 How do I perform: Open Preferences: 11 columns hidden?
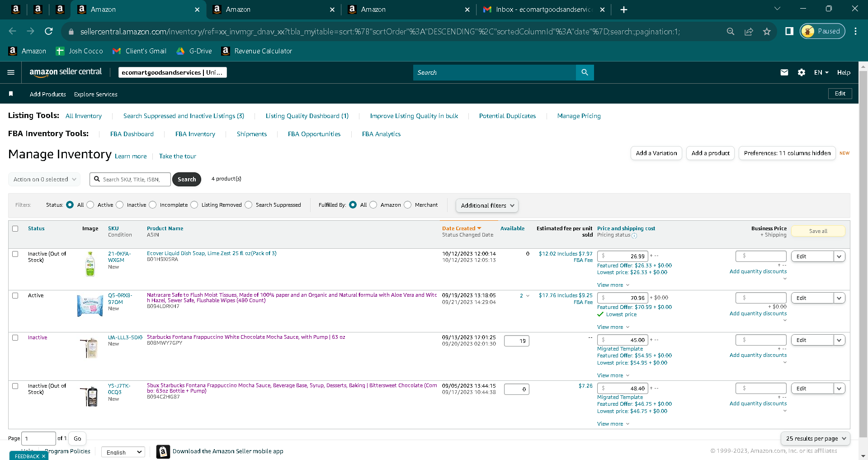(787, 153)
